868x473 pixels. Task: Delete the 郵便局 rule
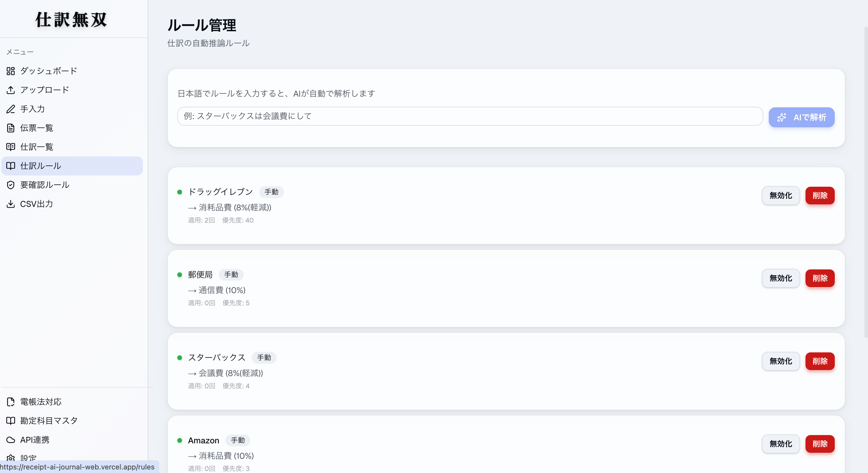point(820,278)
